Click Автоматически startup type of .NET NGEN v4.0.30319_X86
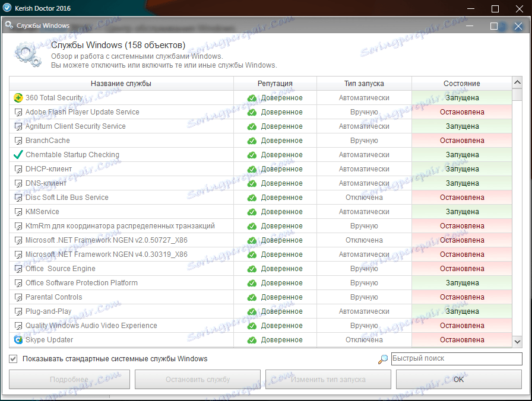532x401 pixels. [x=364, y=254]
